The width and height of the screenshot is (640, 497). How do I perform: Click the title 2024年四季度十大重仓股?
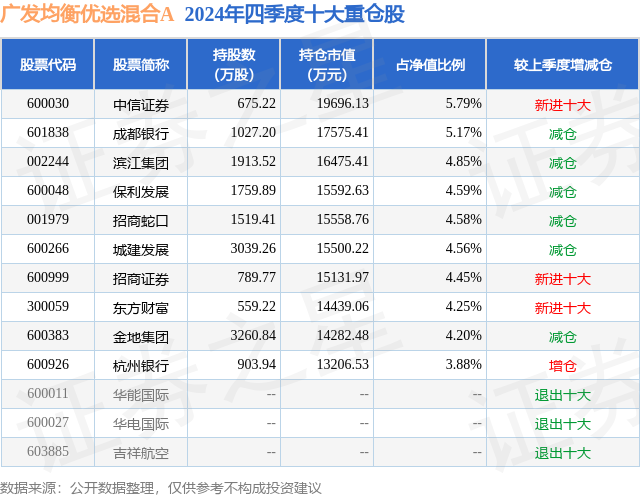pyautogui.click(x=294, y=14)
